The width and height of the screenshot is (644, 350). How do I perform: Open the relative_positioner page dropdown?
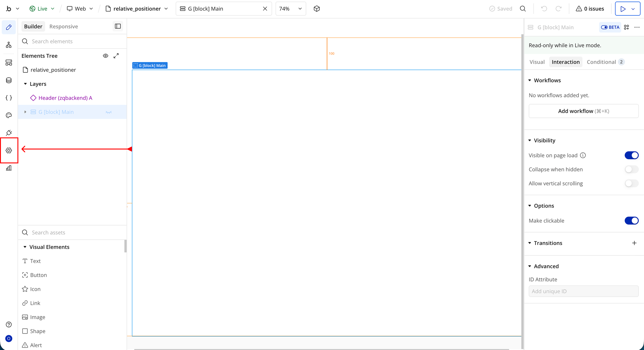137,9
